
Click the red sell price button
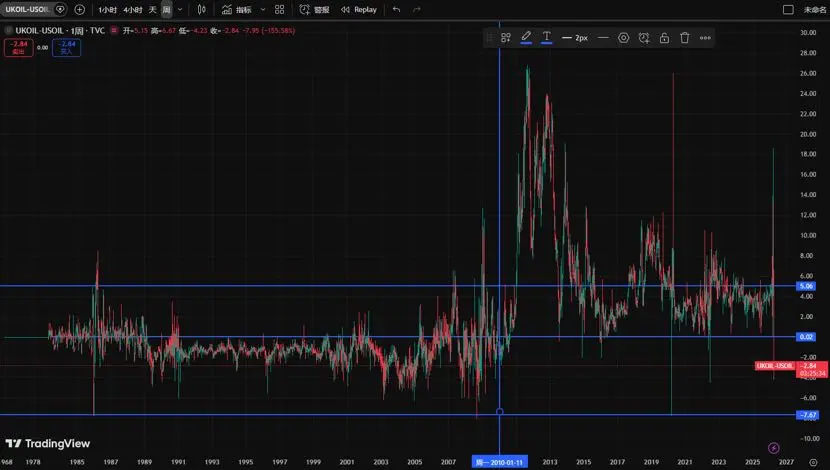pyautogui.click(x=19, y=48)
